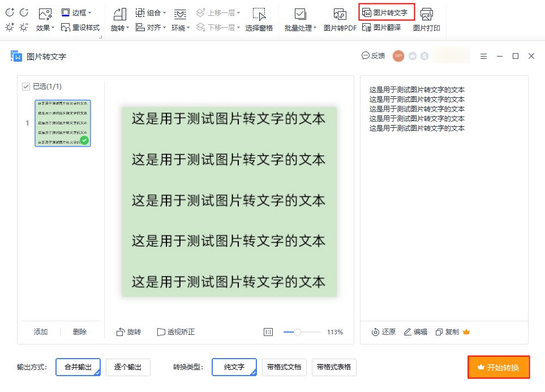Open the 对齐 align dropdown
The width and height of the screenshot is (545, 392).
point(151,28)
